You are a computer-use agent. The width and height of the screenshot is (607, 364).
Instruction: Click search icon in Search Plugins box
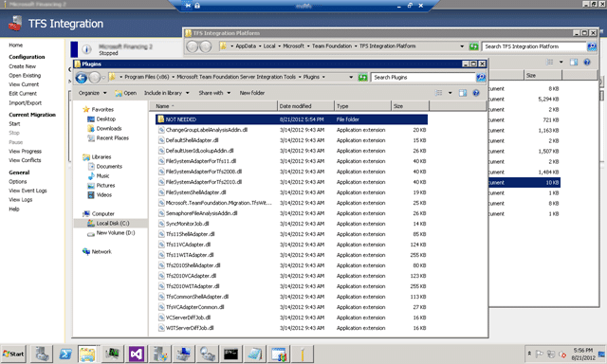[x=481, y=78]
